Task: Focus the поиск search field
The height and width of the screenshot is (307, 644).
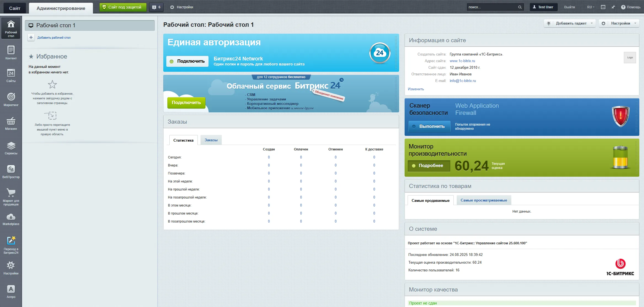Action: tap(492, 7)
